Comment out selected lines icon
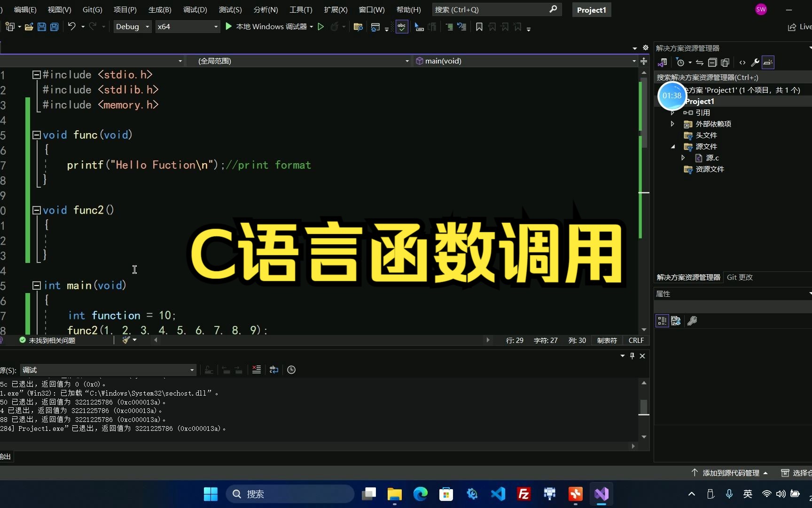The height and width of the screenshot is (508, 812). point(449,27)
